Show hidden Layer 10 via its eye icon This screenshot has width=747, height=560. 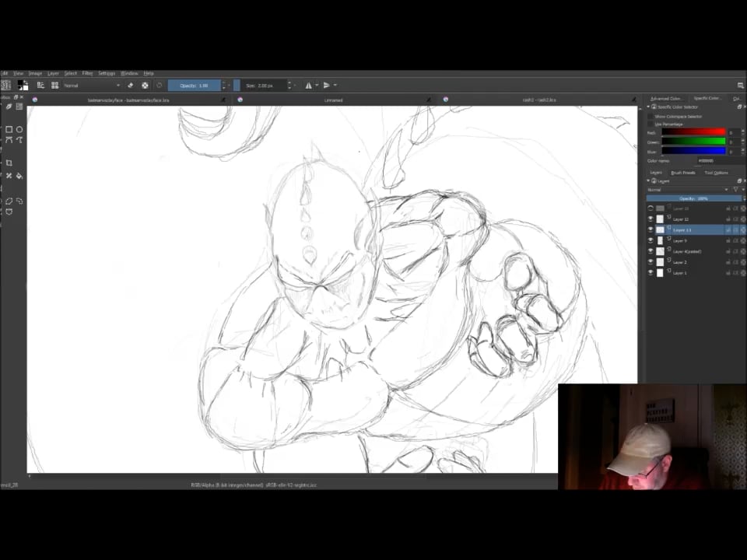coord(651,208)
